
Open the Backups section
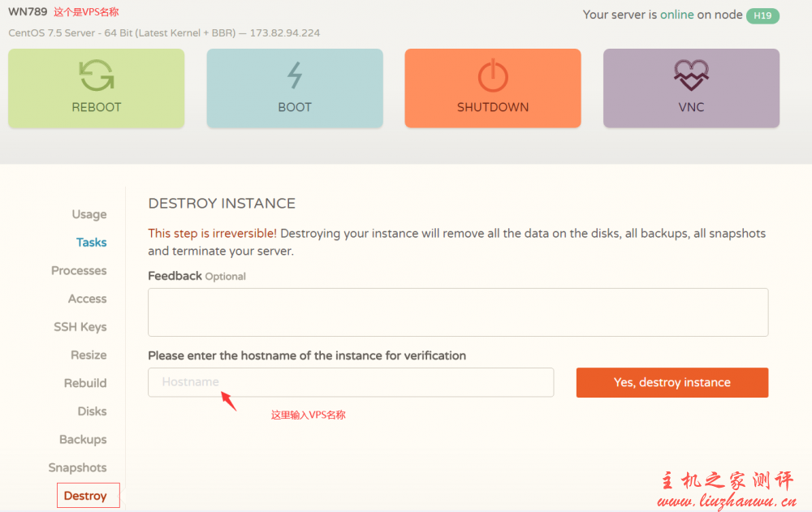[x=83, y=439]
